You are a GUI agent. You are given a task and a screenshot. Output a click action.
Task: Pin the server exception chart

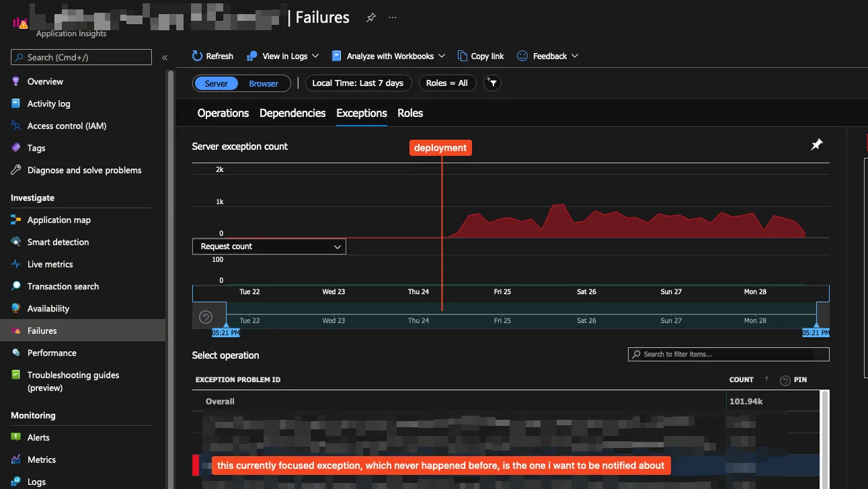(816, 144)
